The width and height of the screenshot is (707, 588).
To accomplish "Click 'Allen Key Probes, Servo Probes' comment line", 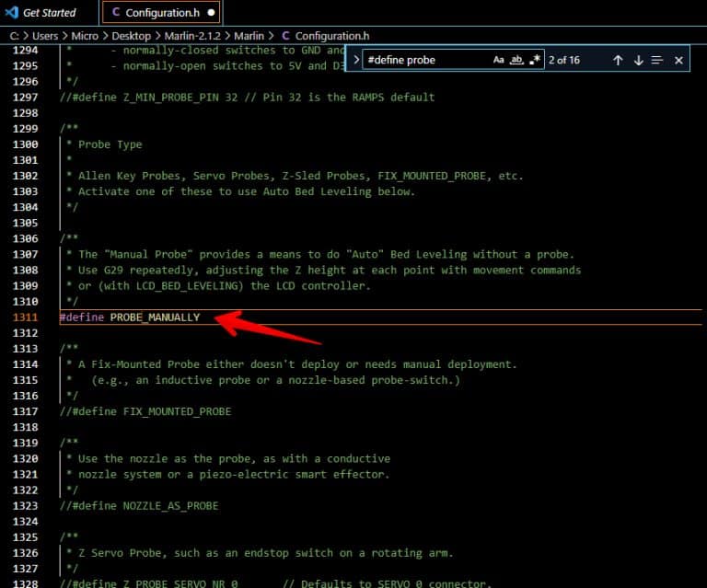I will tap(301, 176).
